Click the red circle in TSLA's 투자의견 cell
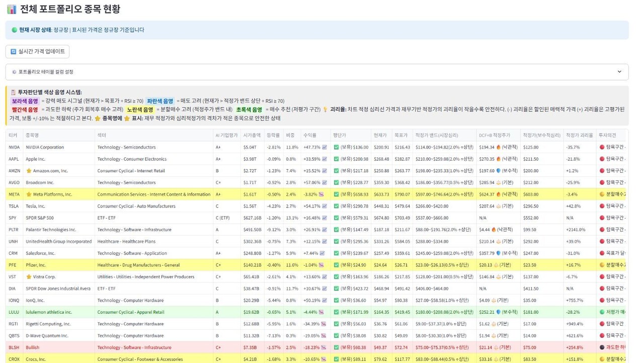Viewport: 644px width, 363px height. 602,206
